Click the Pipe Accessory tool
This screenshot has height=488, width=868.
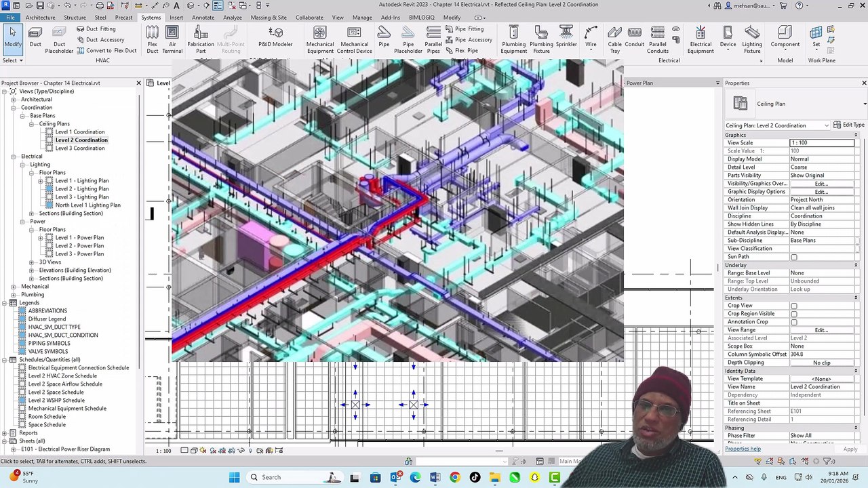[469, 40]
